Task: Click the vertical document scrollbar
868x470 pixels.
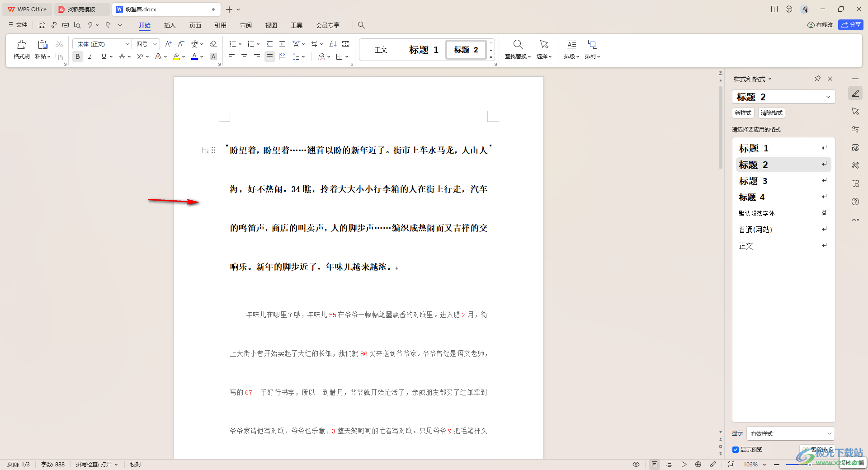Action: tap(721, 128)
